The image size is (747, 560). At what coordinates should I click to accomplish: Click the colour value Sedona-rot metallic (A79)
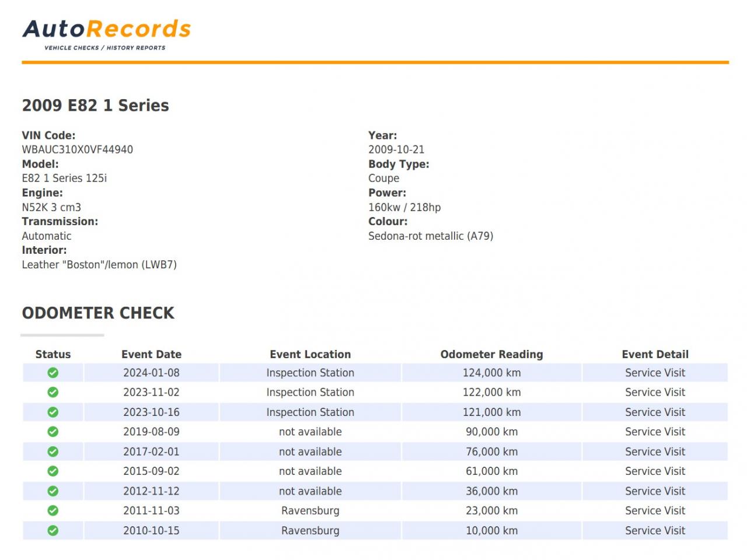pyautogui.click(x=431, y=236)
